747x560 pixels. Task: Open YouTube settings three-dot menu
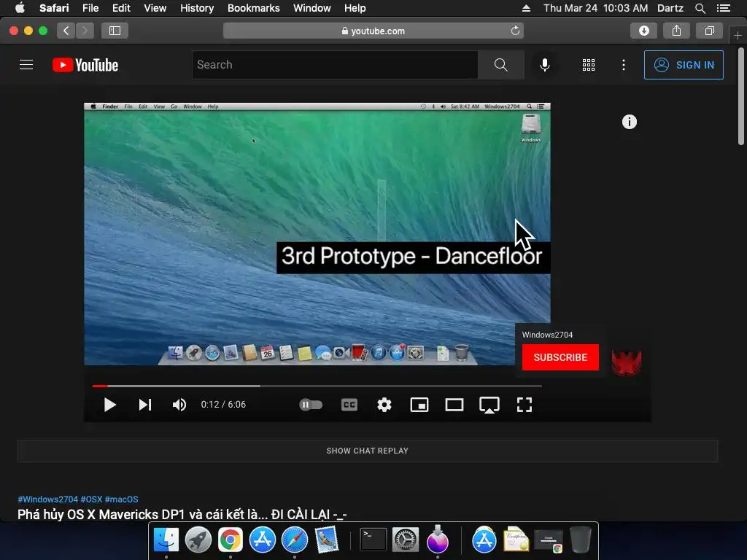[x=624, y=65]
